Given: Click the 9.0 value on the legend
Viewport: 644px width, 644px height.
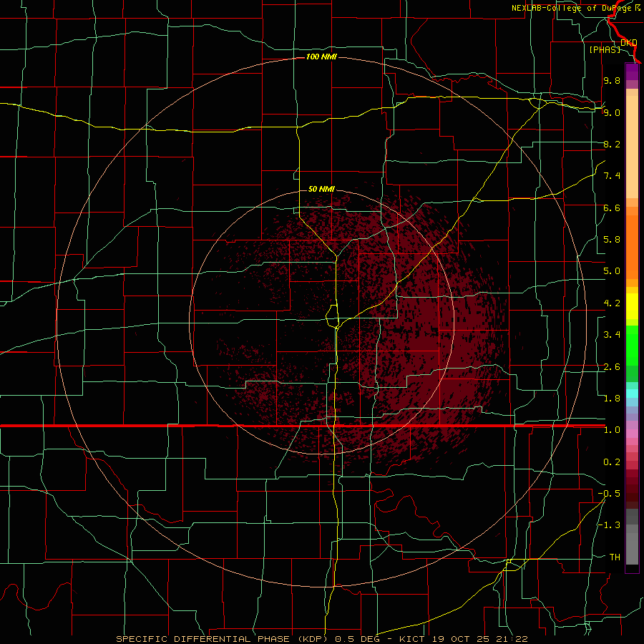Looking at the screenshot, I should [612, 112].
